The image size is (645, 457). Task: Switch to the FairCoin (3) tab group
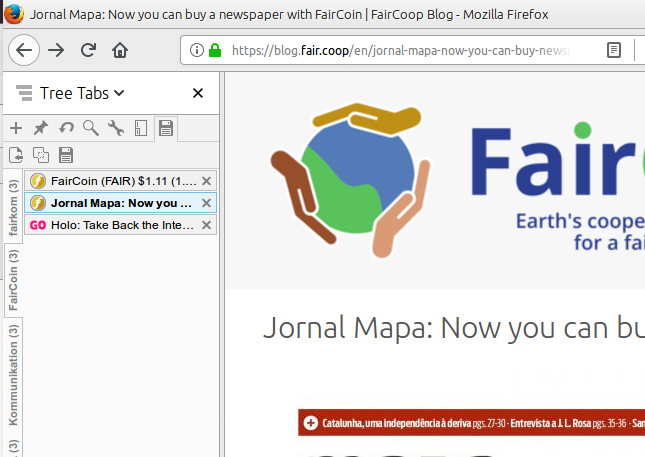coord(13,281)
